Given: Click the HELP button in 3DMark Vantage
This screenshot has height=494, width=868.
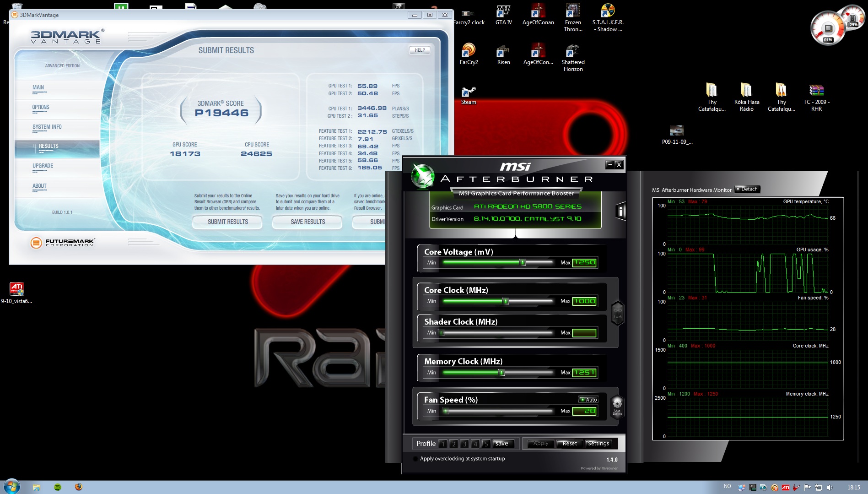Looking at the screenshot, I should [420, 50].
